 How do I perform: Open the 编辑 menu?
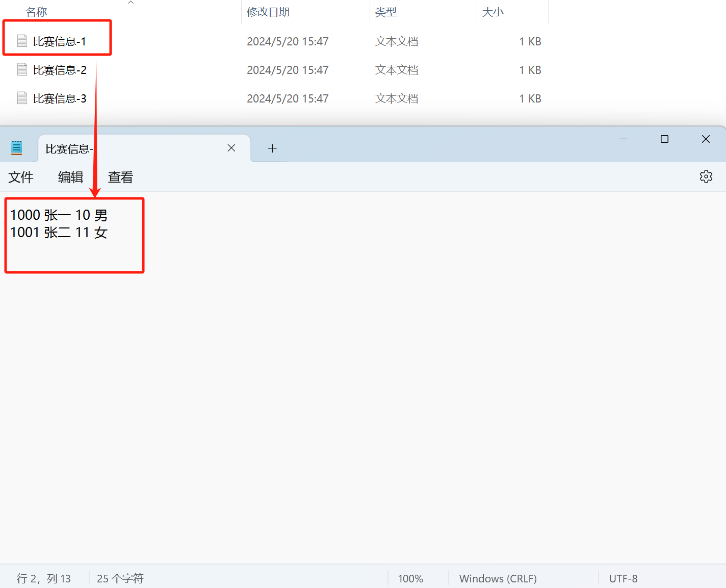click(x=70, y=177)
